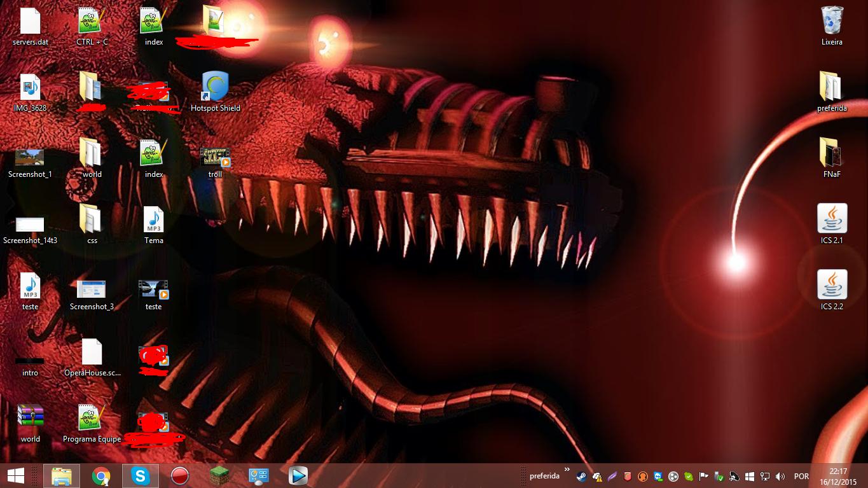Select the servers.dat file
Image resolution: width=868 pixels, height=488 pixels.
30,25
